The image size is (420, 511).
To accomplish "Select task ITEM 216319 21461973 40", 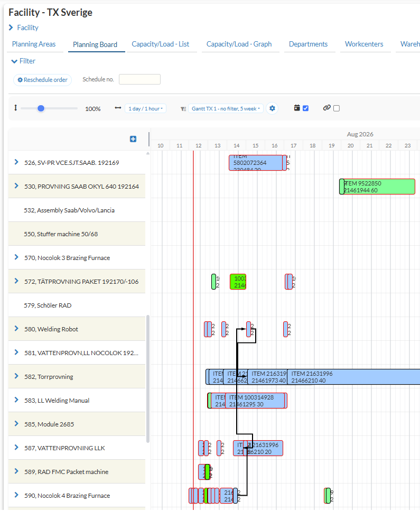I will point(267,377).
